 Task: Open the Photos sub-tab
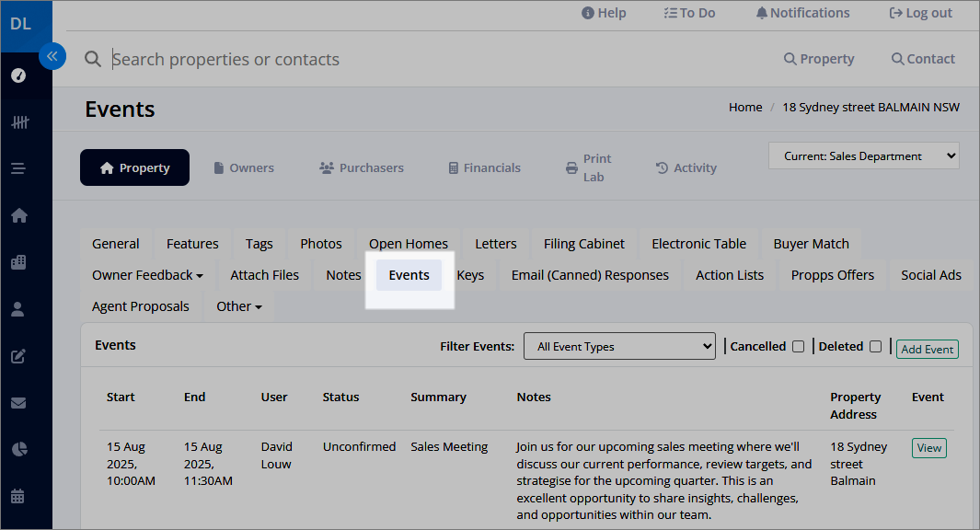320,244
